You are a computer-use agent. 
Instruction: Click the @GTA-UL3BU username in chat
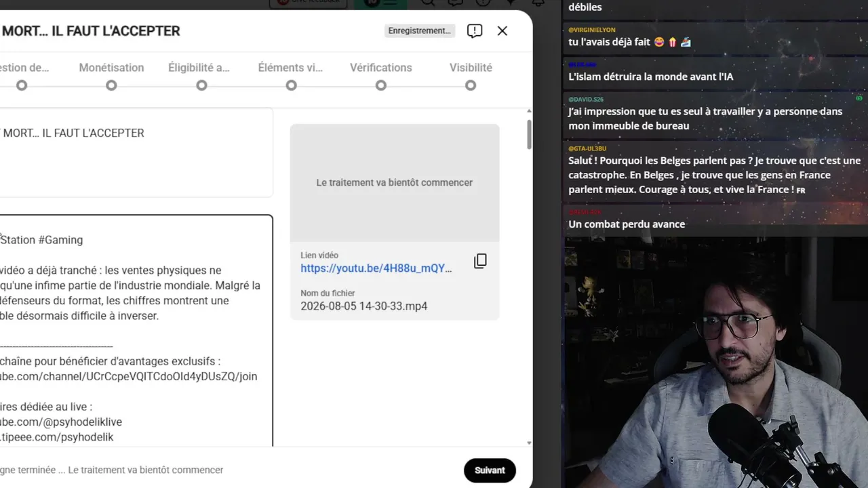587,148
